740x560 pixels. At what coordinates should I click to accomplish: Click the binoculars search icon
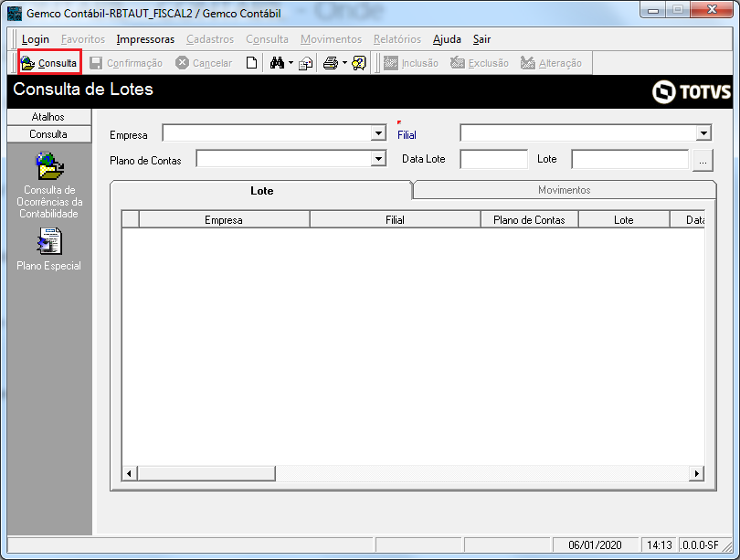click(277, 63)
